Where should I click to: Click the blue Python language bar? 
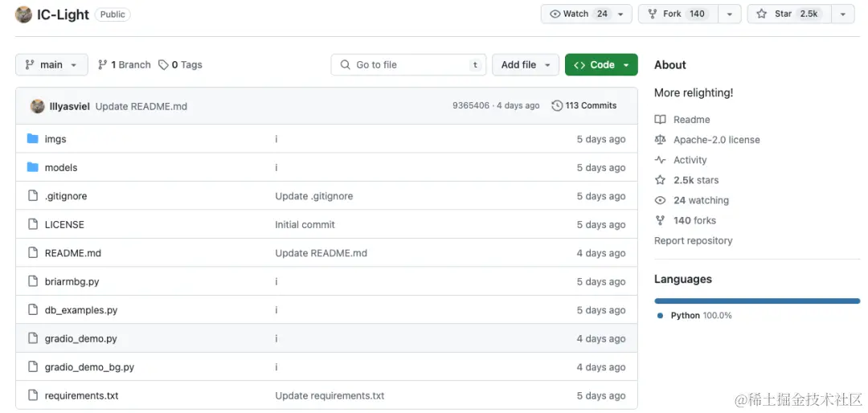(757, 301)
